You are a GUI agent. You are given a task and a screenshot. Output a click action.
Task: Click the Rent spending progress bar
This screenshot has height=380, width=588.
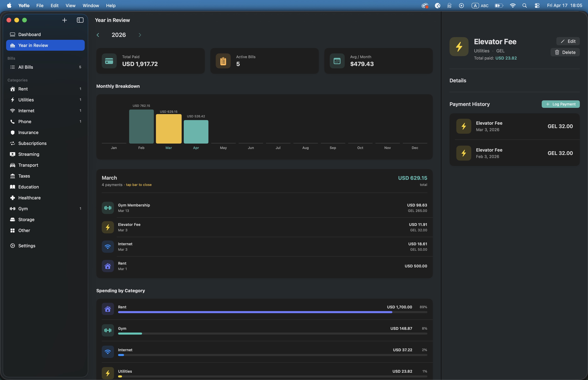point(272,312)
